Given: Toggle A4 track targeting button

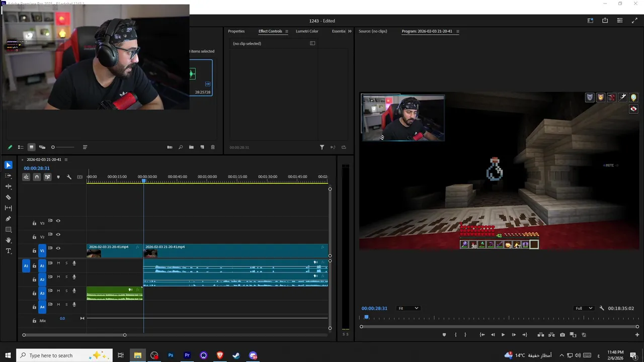Looking at the screenshot, I should (42, 307).
